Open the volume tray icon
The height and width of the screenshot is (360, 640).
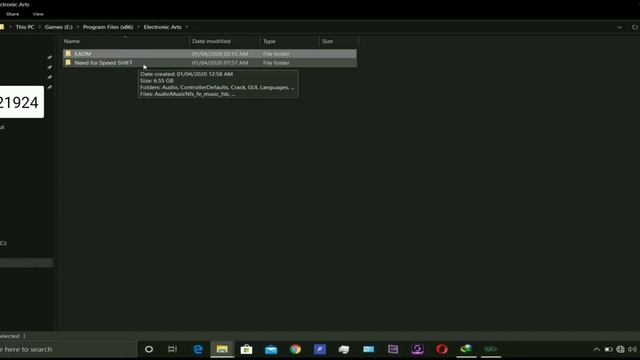pos(632,349)
